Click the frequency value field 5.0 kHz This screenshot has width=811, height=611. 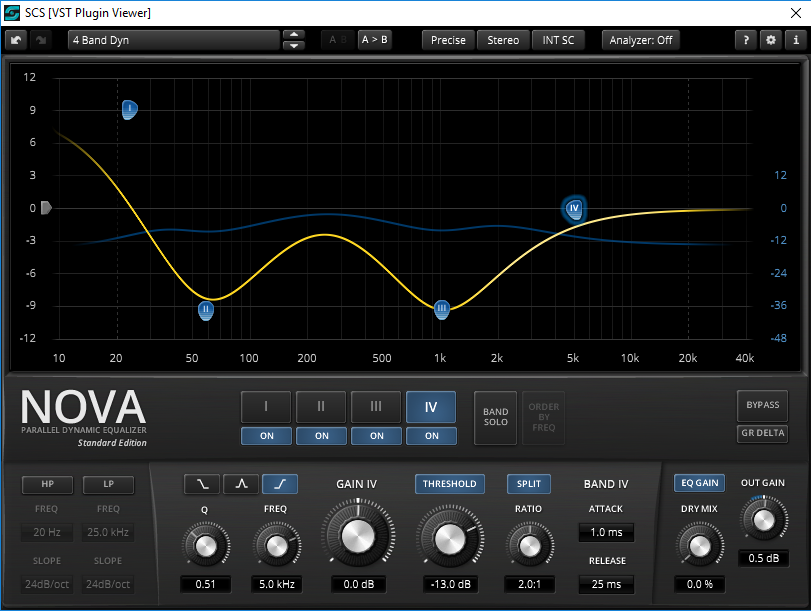pos(277,584)
